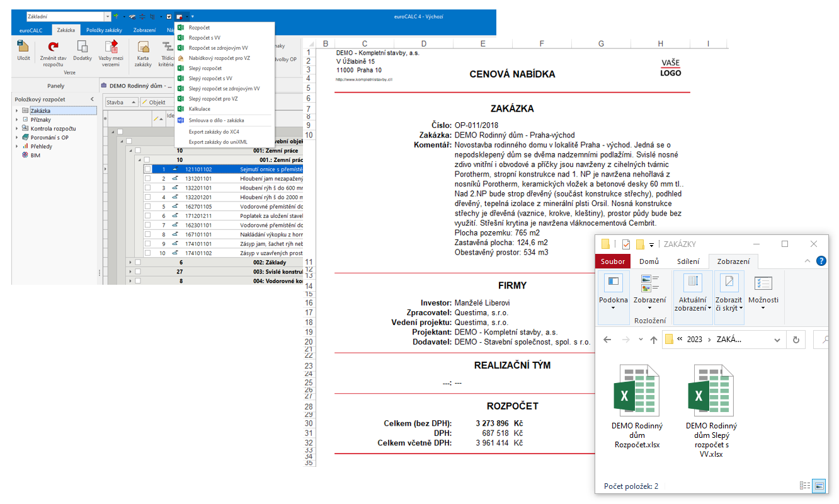The image size is (839, 504).
Task: Expand the Zakázka tree node
Action: coord(17,110)
